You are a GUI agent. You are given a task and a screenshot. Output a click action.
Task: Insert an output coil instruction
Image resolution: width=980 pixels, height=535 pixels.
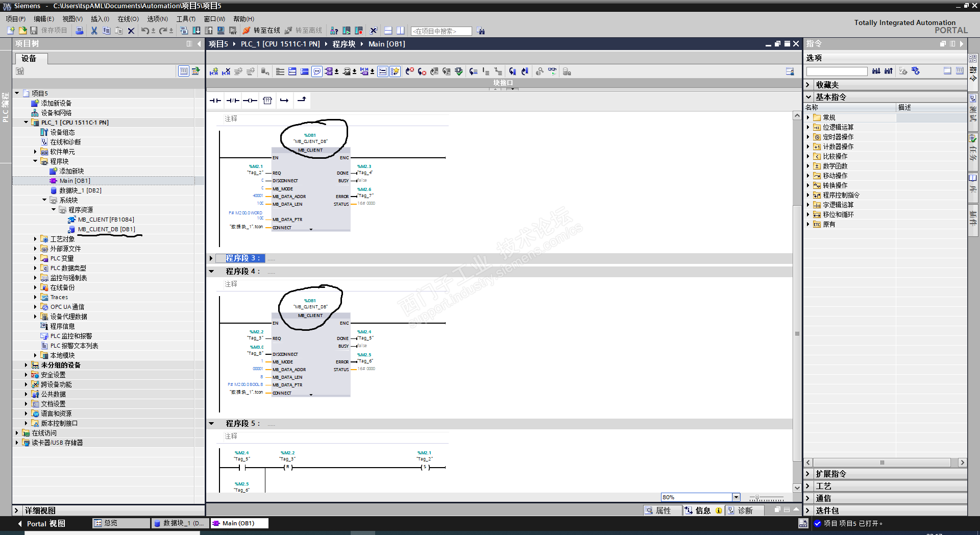coord(250,101)
